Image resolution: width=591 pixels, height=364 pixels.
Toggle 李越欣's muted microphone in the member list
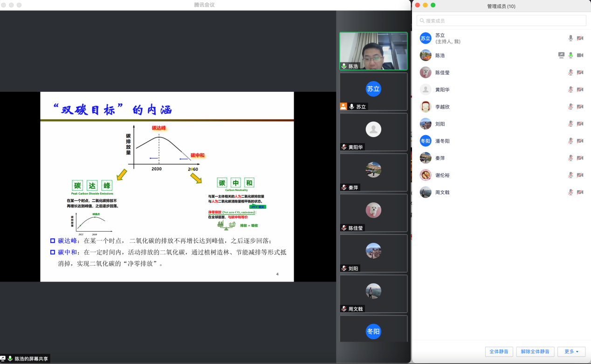point(570,107)
